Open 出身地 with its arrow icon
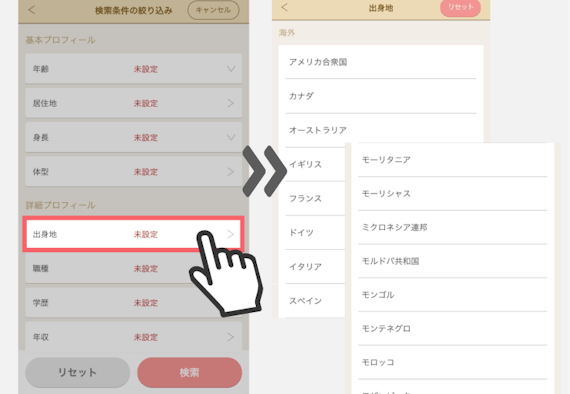The height and width of the screenshot is (394, 570). (230, 234)
